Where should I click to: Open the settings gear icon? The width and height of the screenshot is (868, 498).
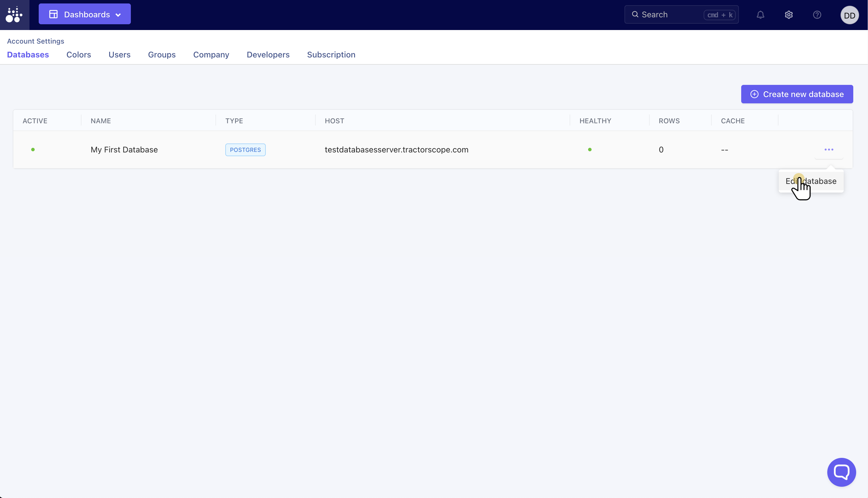coord(789,15)
